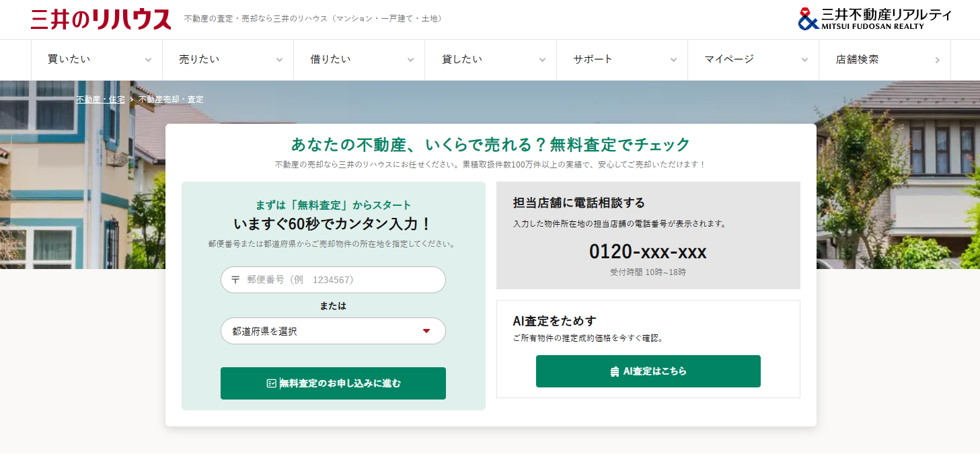Go to 店舗検索 page
This screenshot has width=980, height=454.
884,59
